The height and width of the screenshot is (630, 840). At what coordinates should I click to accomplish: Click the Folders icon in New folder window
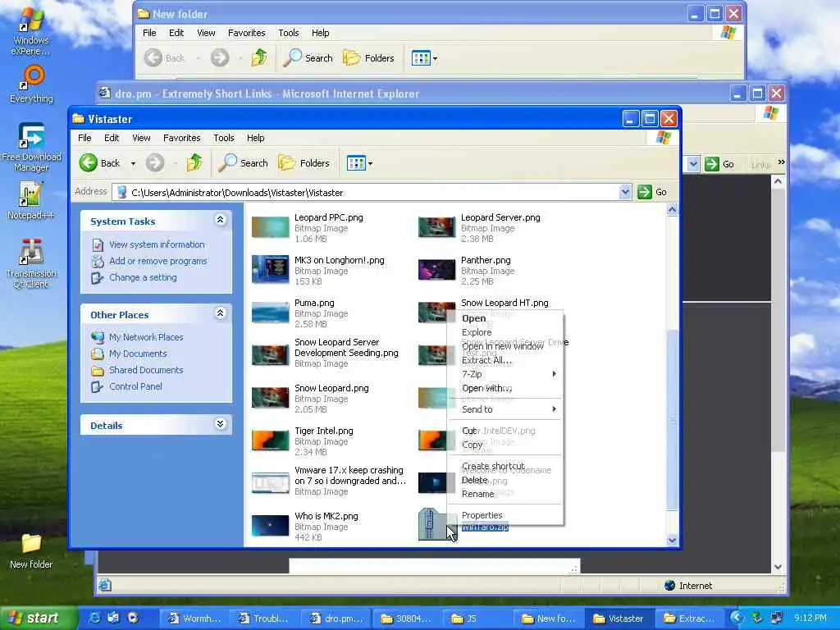tap(351, 58)
